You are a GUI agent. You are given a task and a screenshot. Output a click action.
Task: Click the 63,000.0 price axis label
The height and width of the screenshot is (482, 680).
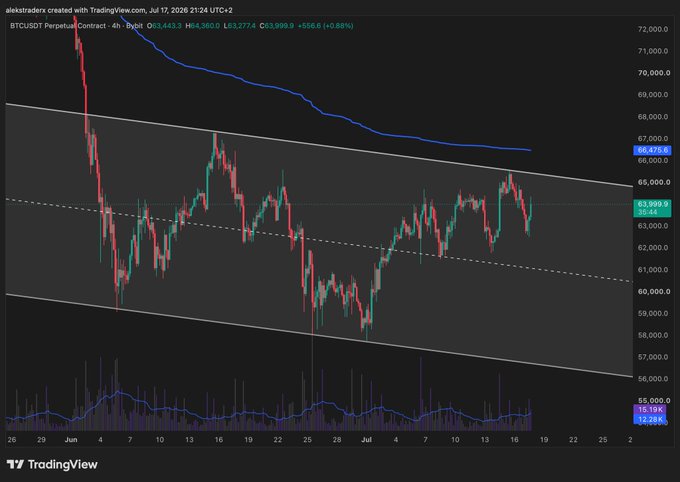(x=653, y=226)
